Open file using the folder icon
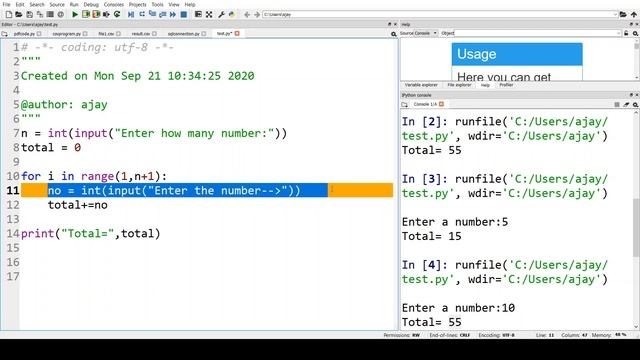The image size is (640, 360). click(19, 15)
